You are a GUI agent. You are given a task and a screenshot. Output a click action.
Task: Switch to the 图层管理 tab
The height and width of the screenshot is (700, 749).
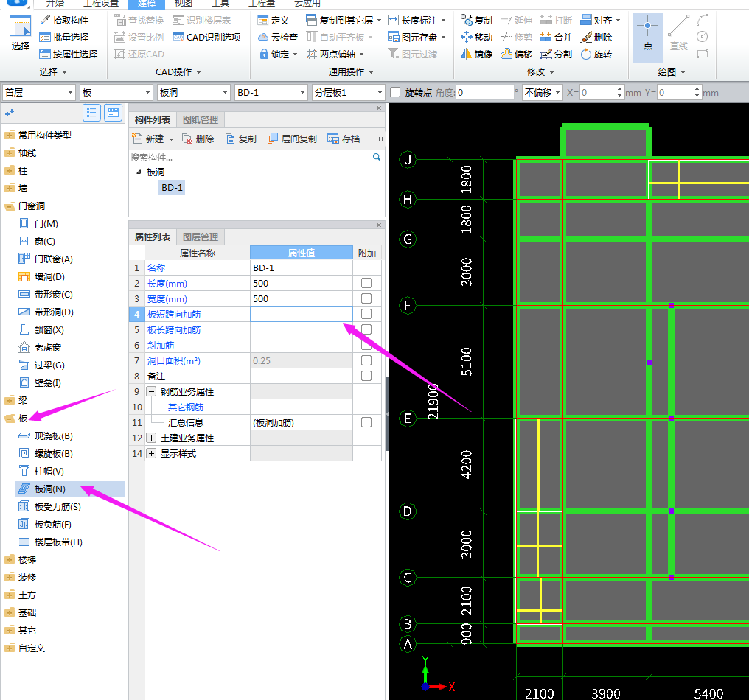point(200,237)
